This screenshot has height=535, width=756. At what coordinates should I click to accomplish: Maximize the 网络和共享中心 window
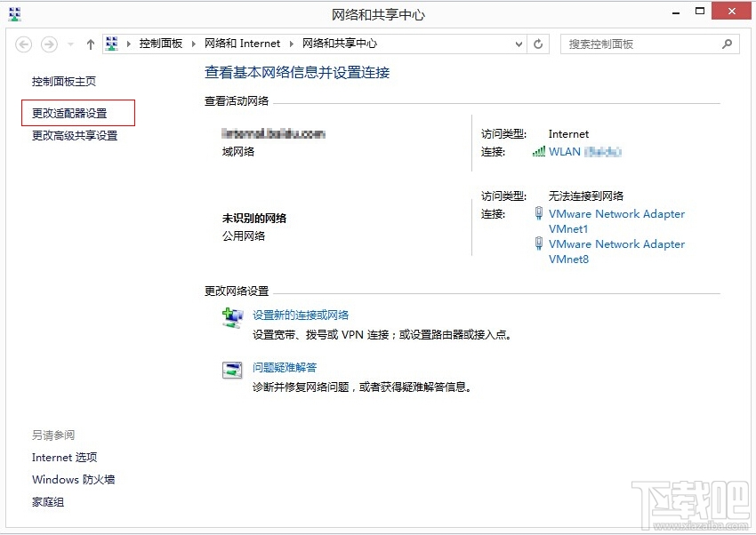(700, 11)
